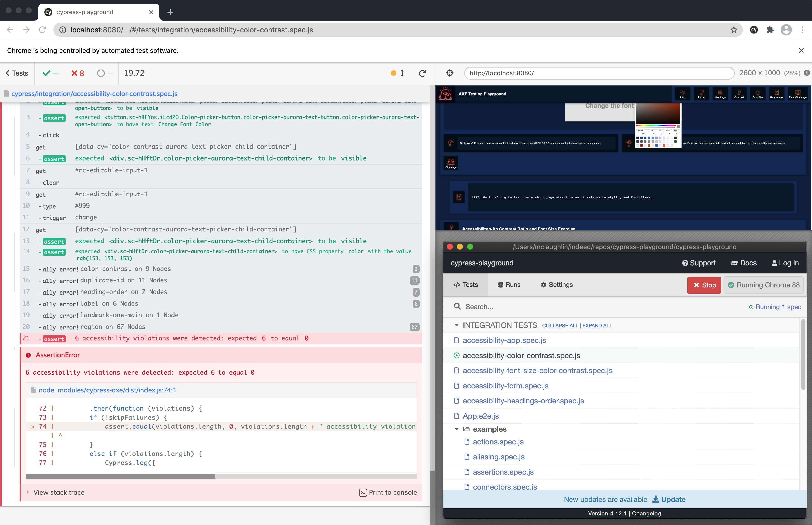Dismiss the automated test software infobar
Viewport: 812px width, 525px height.
click(801, 50)
